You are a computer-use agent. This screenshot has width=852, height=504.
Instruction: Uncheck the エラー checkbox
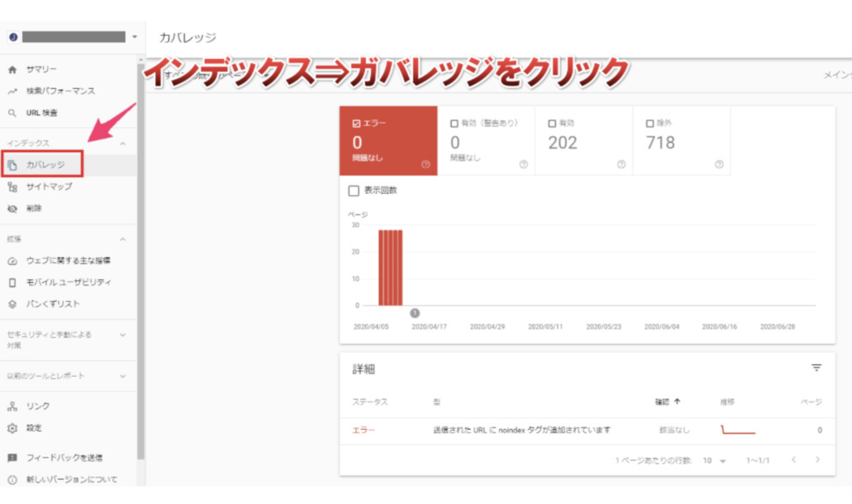[356, 124]
